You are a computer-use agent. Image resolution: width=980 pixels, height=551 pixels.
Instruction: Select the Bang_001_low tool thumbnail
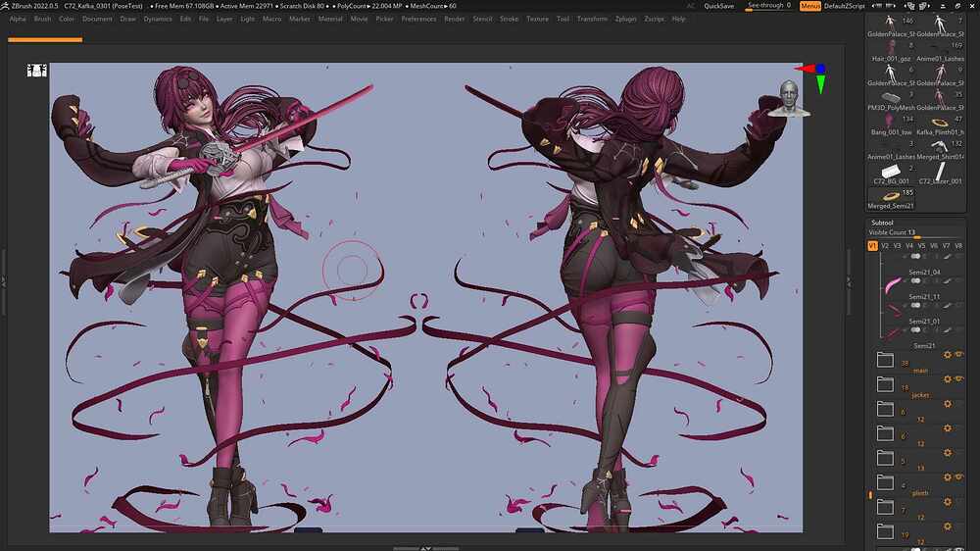coord(891,120)
